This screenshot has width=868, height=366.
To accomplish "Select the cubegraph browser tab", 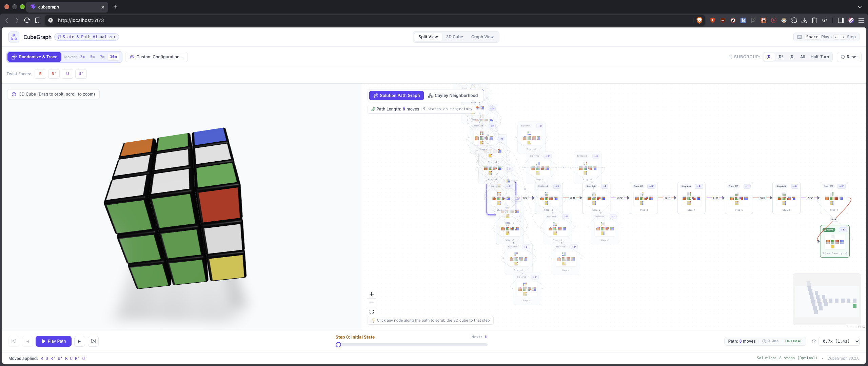I will point(68,7).
